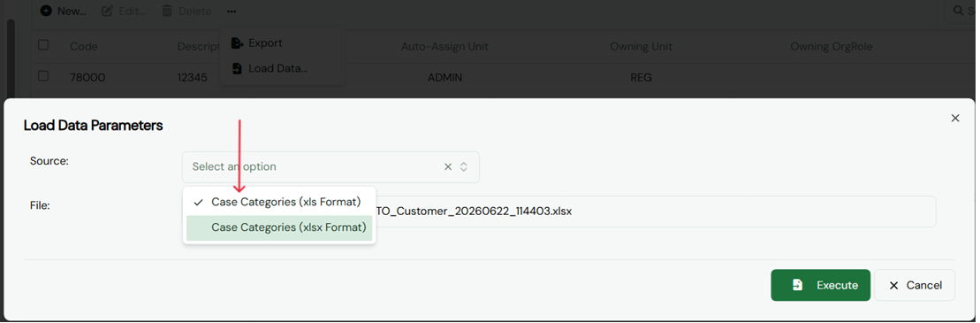This screenshot has width=980, height=323.
Task: Choose Case Categories (xlsx Format) option
Action: (279, 227)
